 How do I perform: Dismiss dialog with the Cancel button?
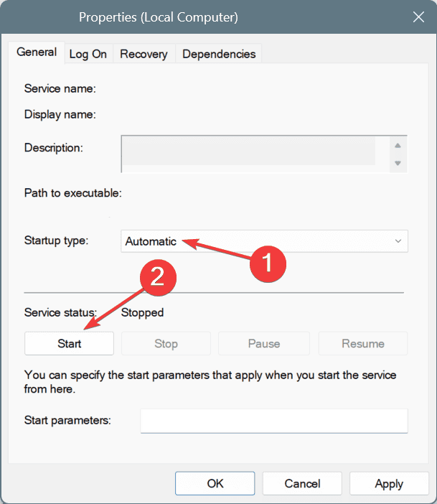(302, 483)
